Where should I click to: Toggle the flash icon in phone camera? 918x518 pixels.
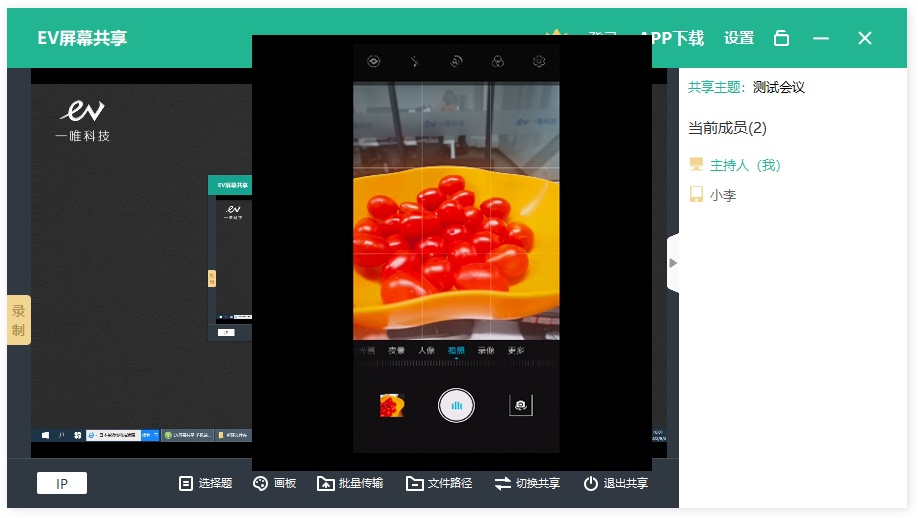pyautogui.click(x=415, y=61)
